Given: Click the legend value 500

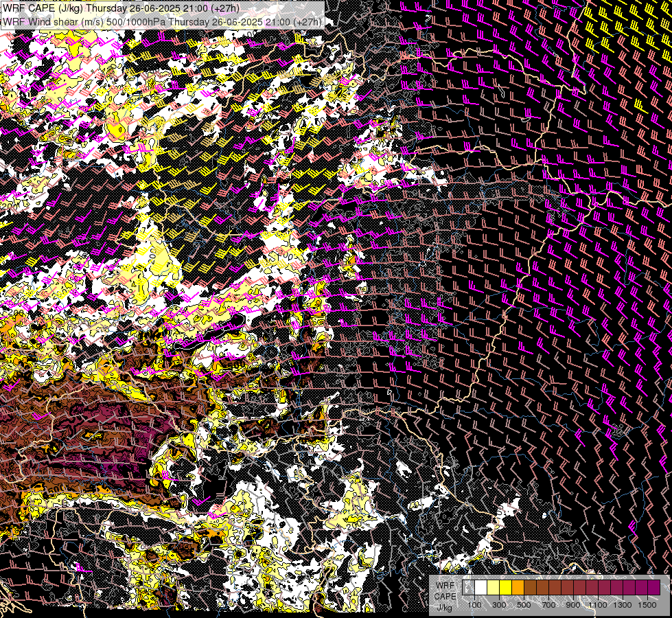Looking at the screenshot, I should pos(524,605).
